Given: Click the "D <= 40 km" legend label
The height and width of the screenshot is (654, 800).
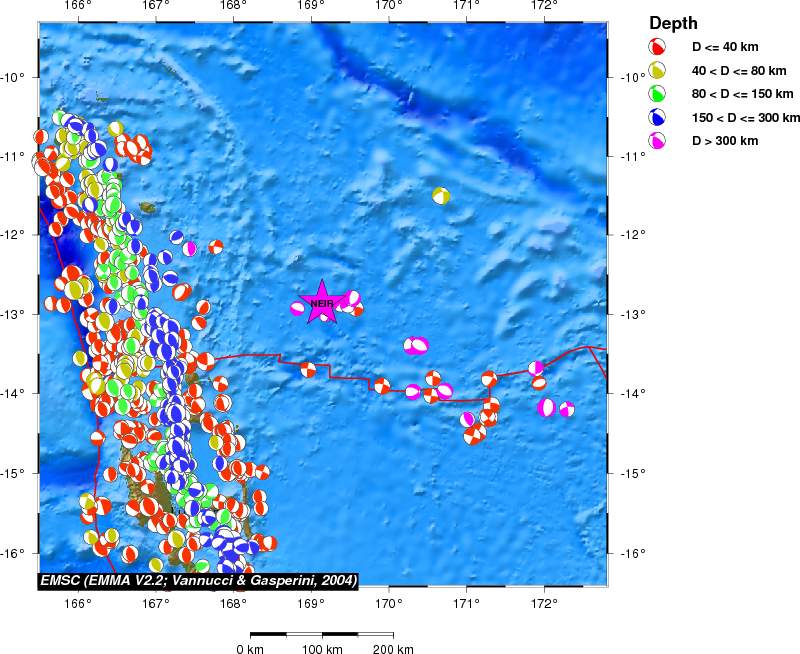Looking at the screenshot, I should [725, 47].
